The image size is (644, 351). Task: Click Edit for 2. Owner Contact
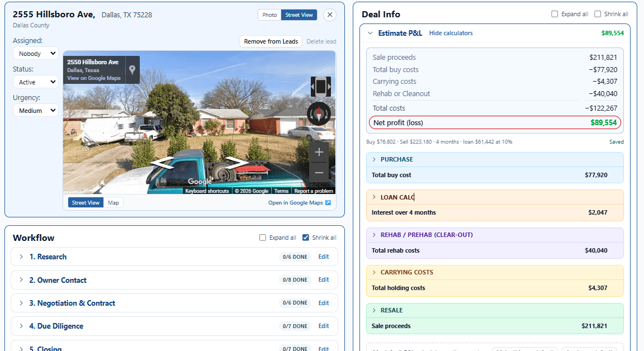pos(324,279)
